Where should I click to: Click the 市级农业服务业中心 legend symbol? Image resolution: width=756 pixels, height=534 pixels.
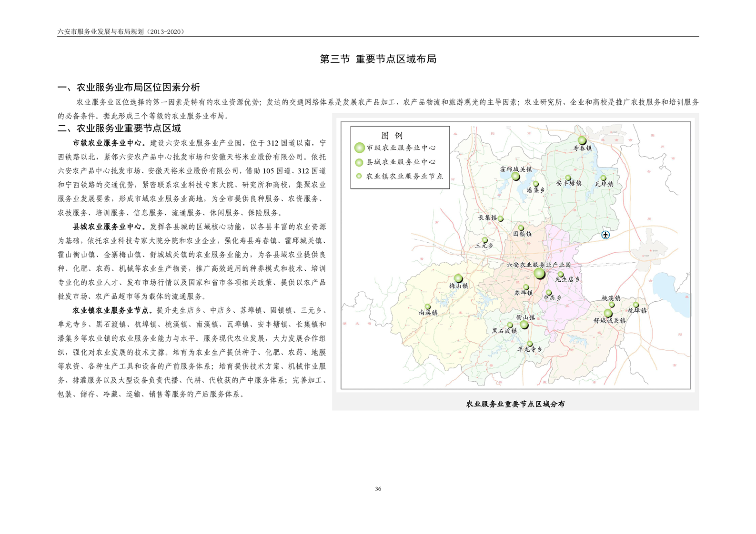[x=360, y=148]
